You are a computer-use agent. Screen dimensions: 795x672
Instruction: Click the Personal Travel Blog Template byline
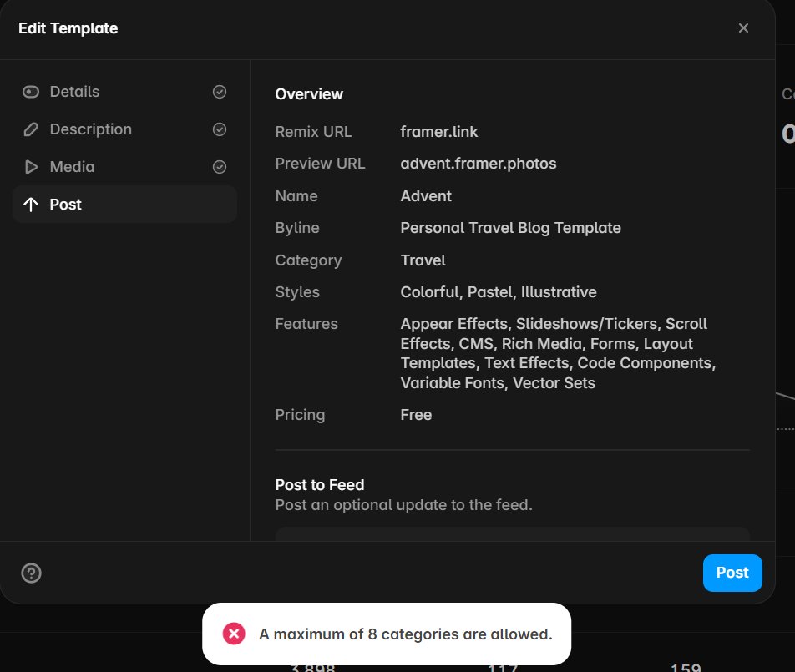click(x=510, y=228)
